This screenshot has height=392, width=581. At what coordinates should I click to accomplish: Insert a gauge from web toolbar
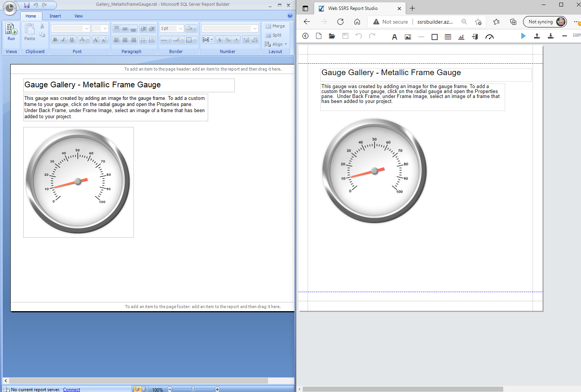click(490, 37)
